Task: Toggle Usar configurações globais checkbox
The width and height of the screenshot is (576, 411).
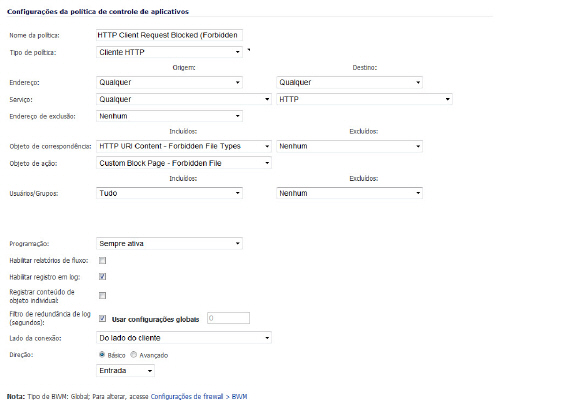Action: pos(102,318)
